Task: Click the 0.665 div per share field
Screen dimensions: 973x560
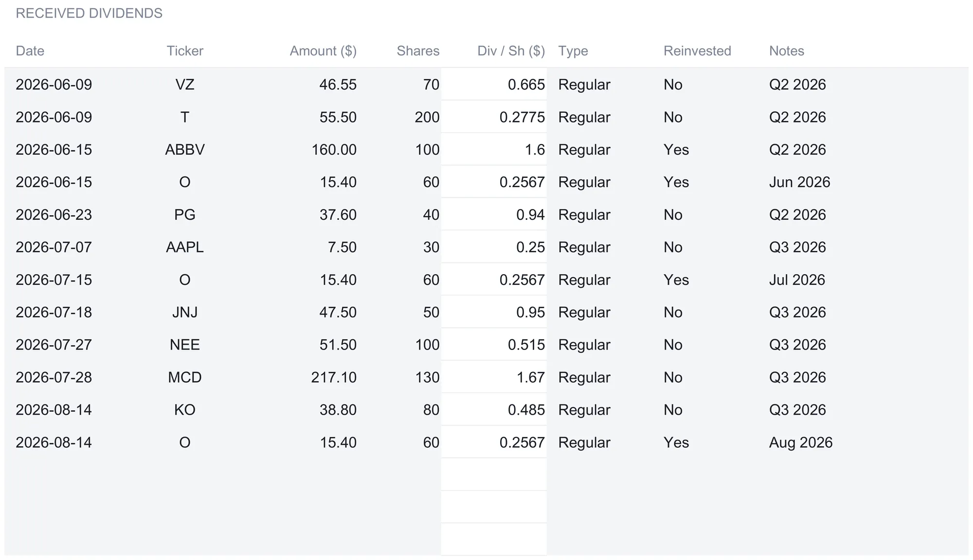Action: 494,84
